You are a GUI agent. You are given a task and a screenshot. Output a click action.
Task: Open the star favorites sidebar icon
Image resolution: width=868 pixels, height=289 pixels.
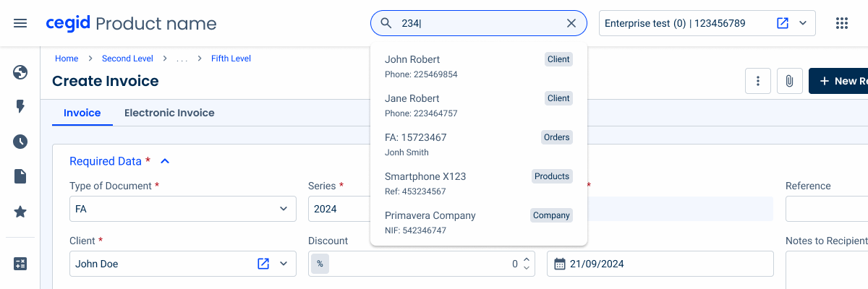coord(20,212)
